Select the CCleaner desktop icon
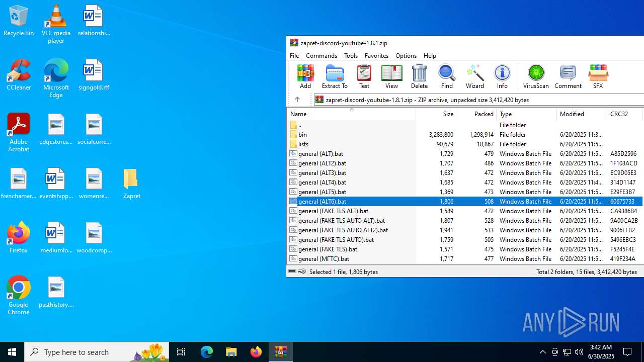The image size is (644, 362). tap(19, 75)
